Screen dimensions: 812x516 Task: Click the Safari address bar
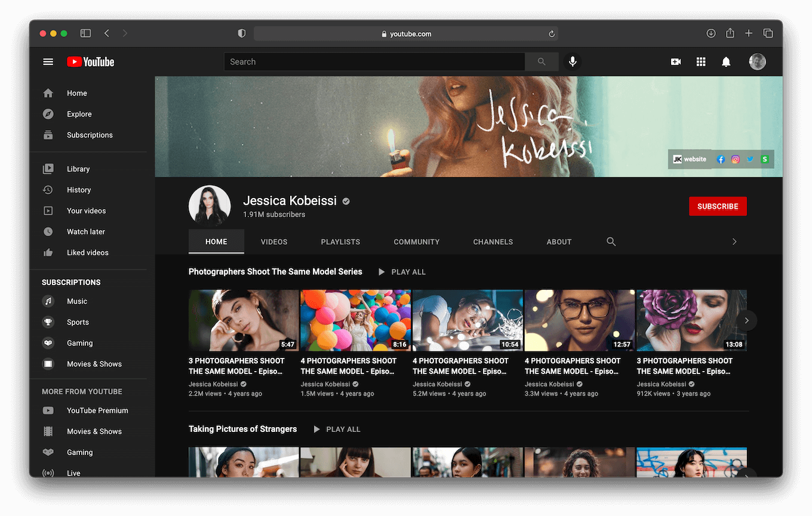[406, 34]
